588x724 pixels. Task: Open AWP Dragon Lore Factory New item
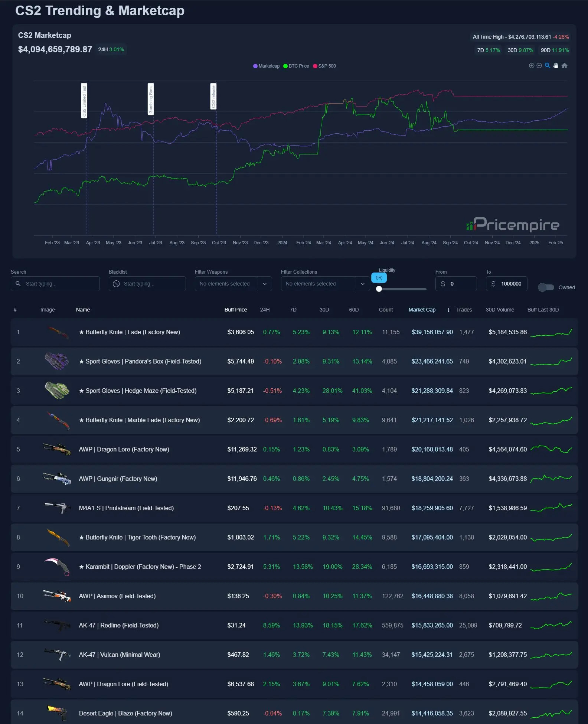click(x=124, y=450)
